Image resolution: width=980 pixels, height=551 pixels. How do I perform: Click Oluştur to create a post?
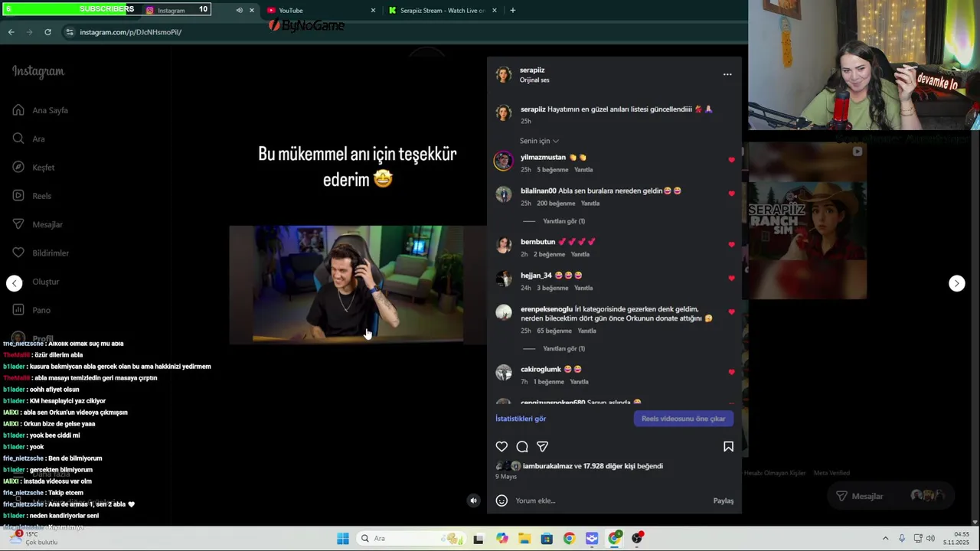click(36, 282)
